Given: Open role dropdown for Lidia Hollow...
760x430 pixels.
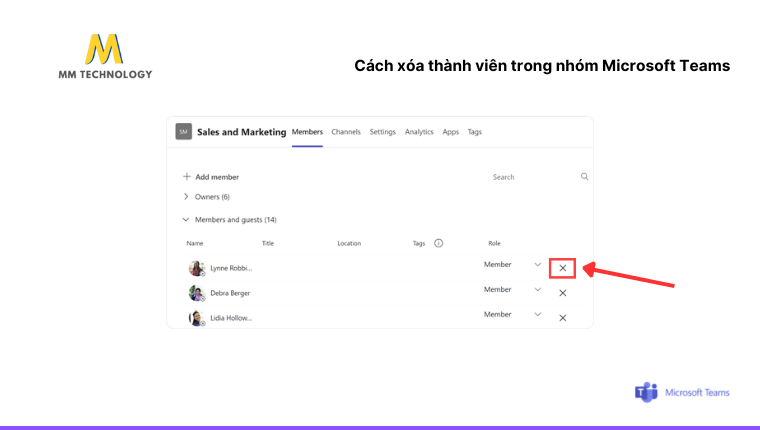Looking at the screenshot, I should tap(537, 315).
